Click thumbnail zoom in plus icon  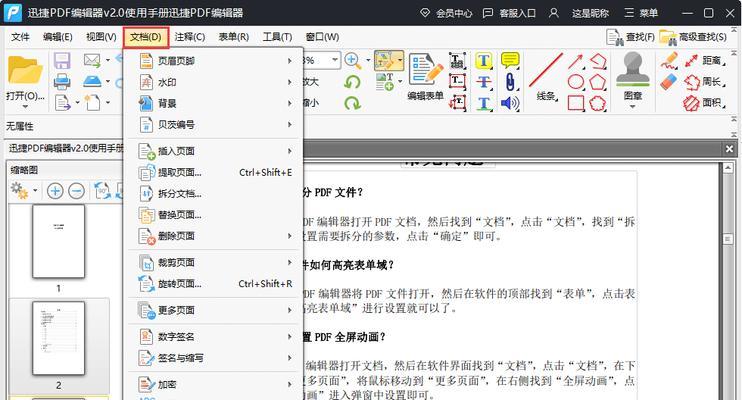click(55, 191)
